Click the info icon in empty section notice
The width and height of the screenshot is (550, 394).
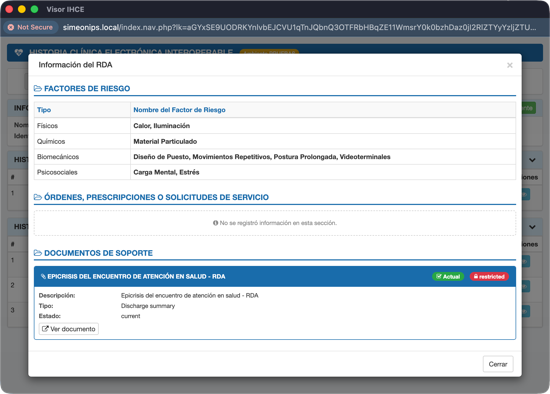click(215, 223)
